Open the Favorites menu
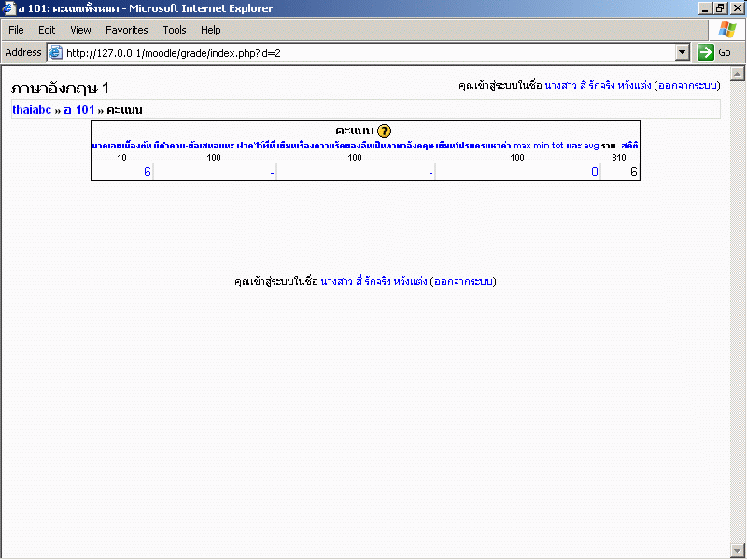747x560 pixels. (x=126, y=30)
